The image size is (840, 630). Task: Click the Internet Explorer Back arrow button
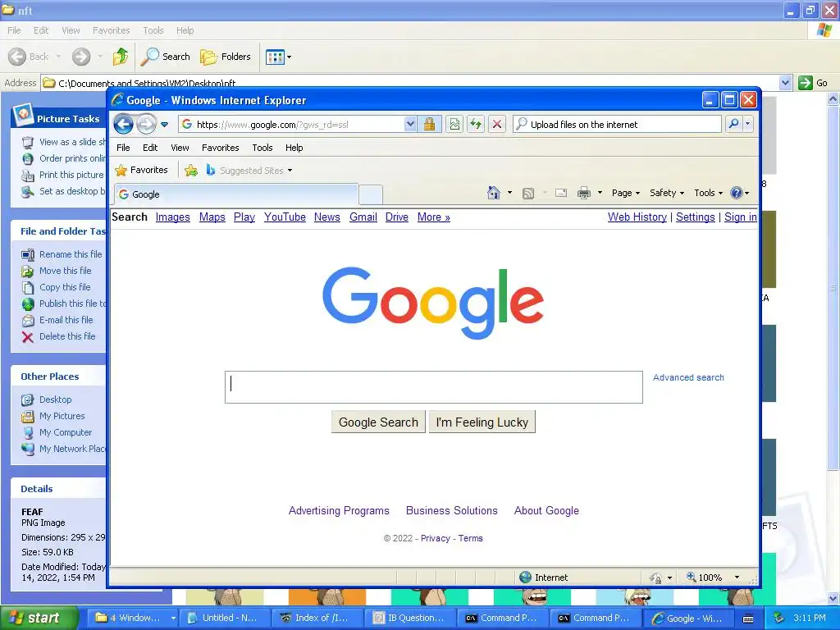click(x=123, y=125)
